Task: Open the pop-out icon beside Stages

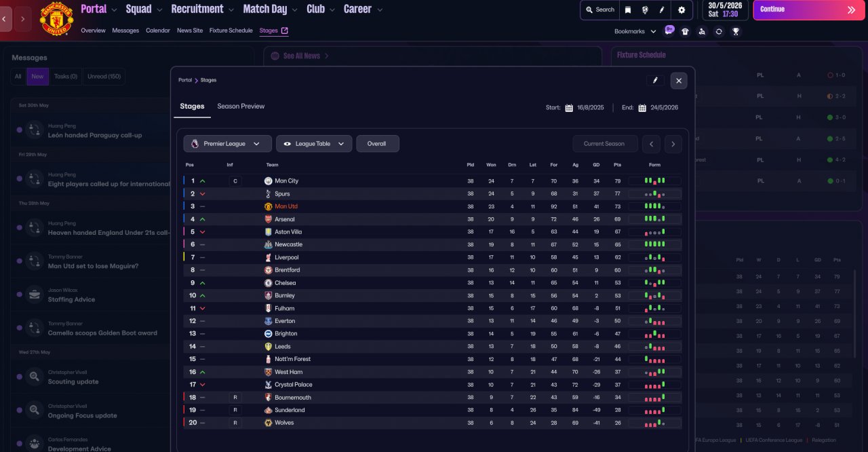Action: (x=284, y=31)
